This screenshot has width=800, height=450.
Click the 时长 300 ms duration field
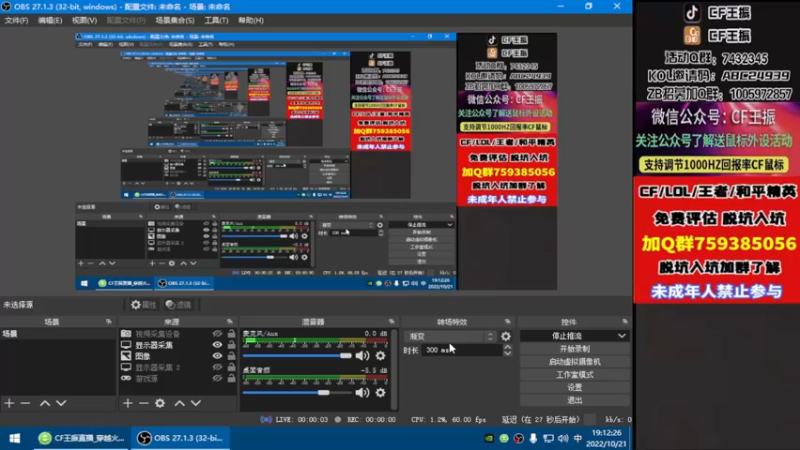462,350
